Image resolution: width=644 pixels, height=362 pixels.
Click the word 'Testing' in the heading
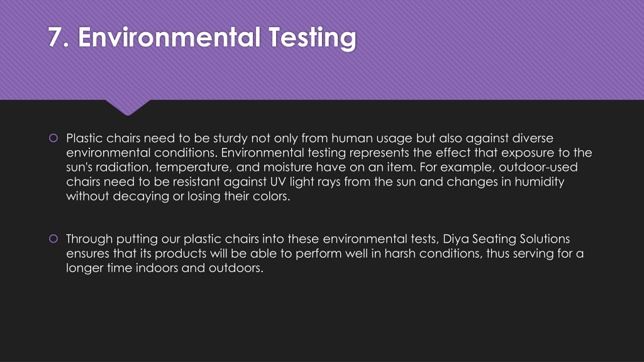(312, 38)
